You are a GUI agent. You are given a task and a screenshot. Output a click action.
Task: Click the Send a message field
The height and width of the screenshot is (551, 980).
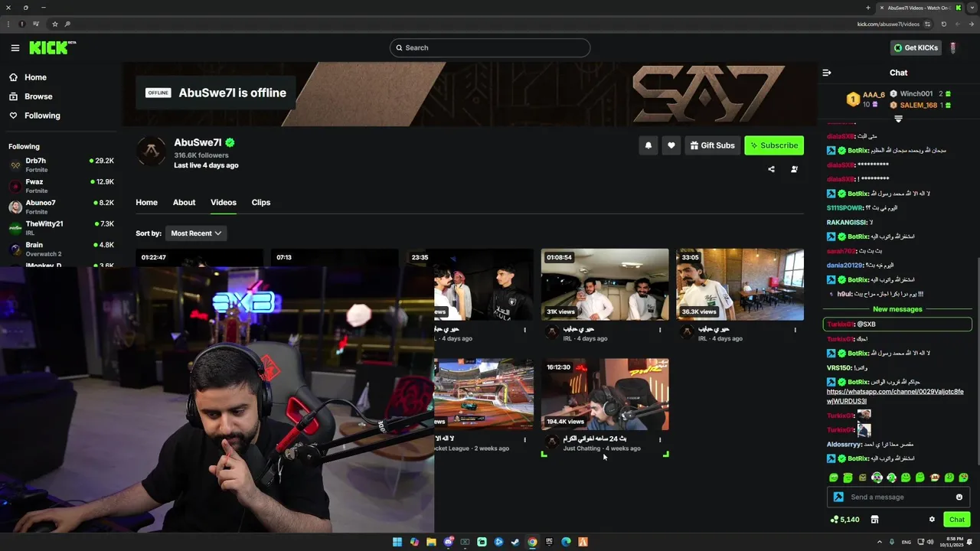(x=897, y=497)
